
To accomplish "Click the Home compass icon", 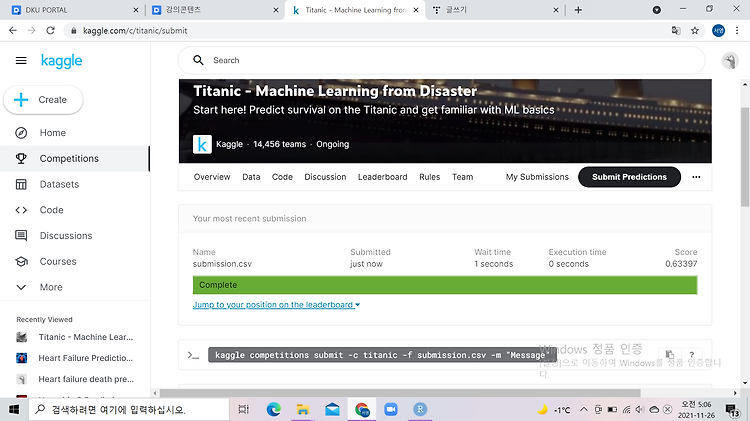I will click(21, 133).
